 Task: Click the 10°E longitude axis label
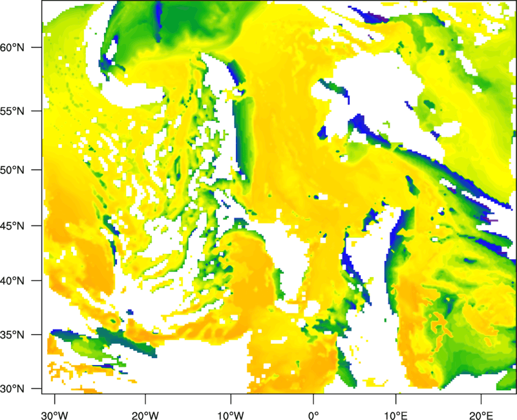[396, 415]
